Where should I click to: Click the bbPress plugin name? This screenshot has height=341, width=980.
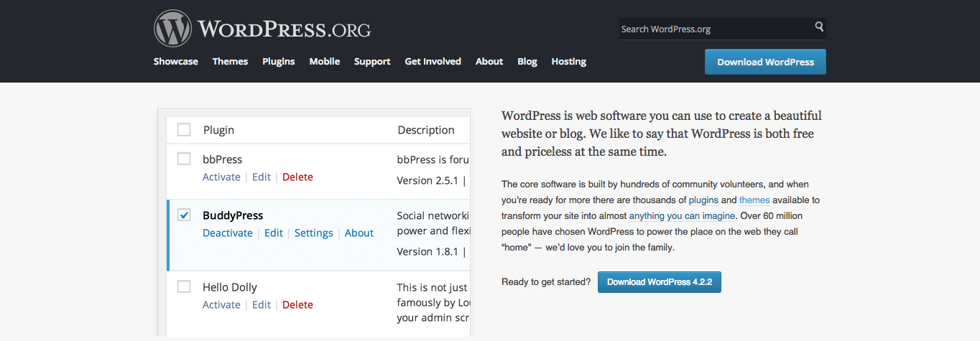(223, 159)
